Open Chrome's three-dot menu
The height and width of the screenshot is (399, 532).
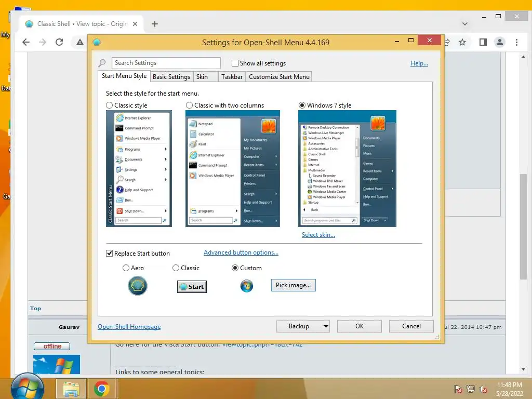[516, 42]
